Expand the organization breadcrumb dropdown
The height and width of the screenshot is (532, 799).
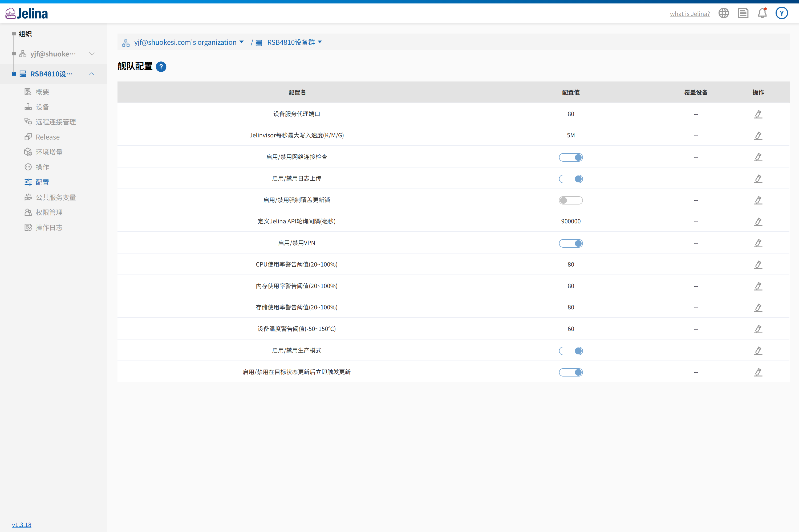point(241,42)
